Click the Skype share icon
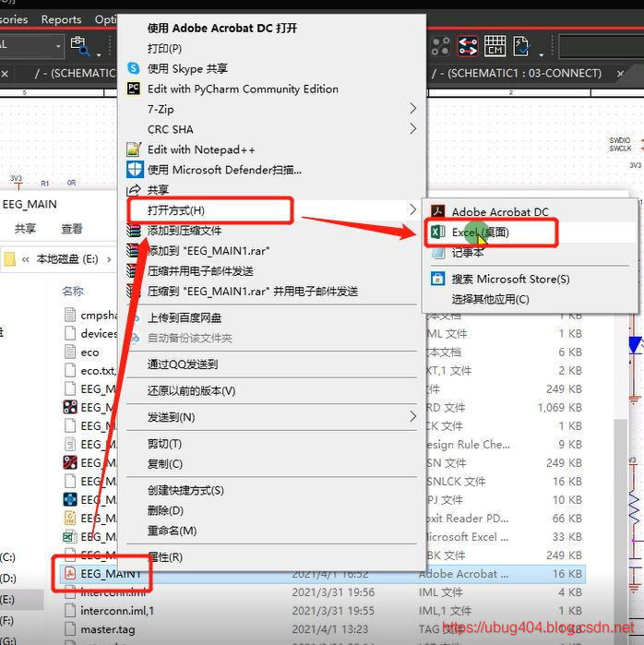This screenshot has width=644, height=645. (133, 68)
